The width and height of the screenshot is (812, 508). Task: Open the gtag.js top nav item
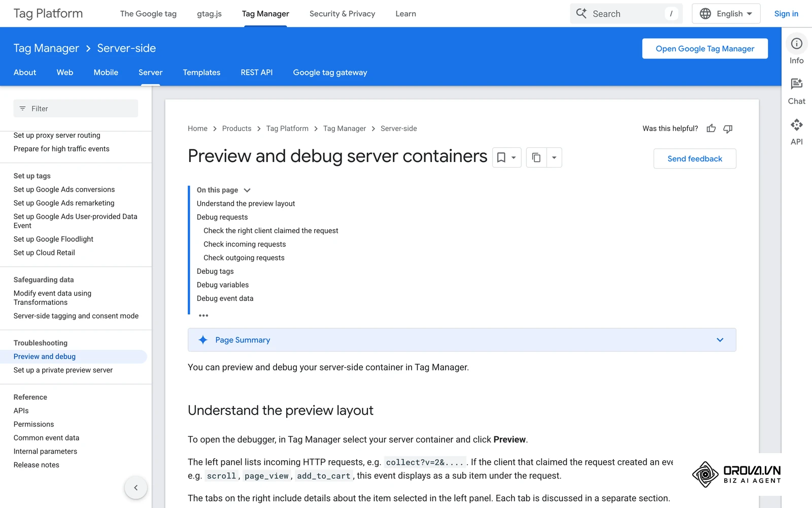click(x=209, y=14)
